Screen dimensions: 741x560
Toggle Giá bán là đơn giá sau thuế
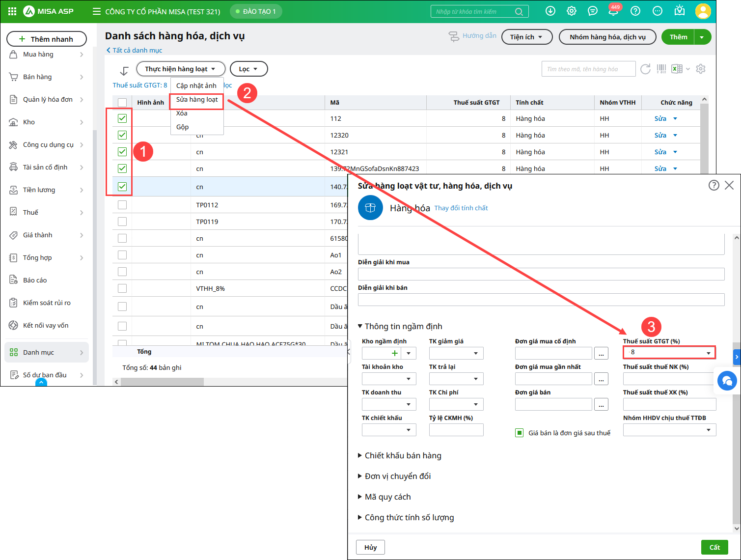[519, 433]
